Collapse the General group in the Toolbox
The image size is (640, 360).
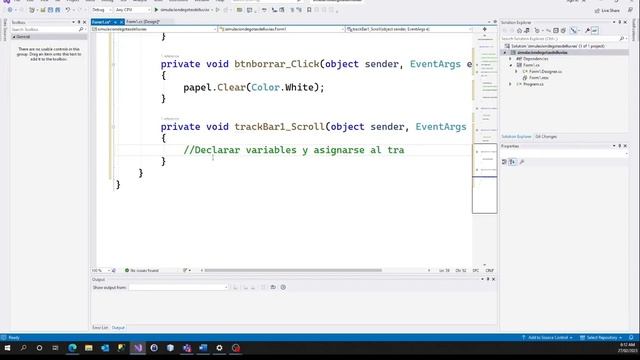tap(14, 37)
